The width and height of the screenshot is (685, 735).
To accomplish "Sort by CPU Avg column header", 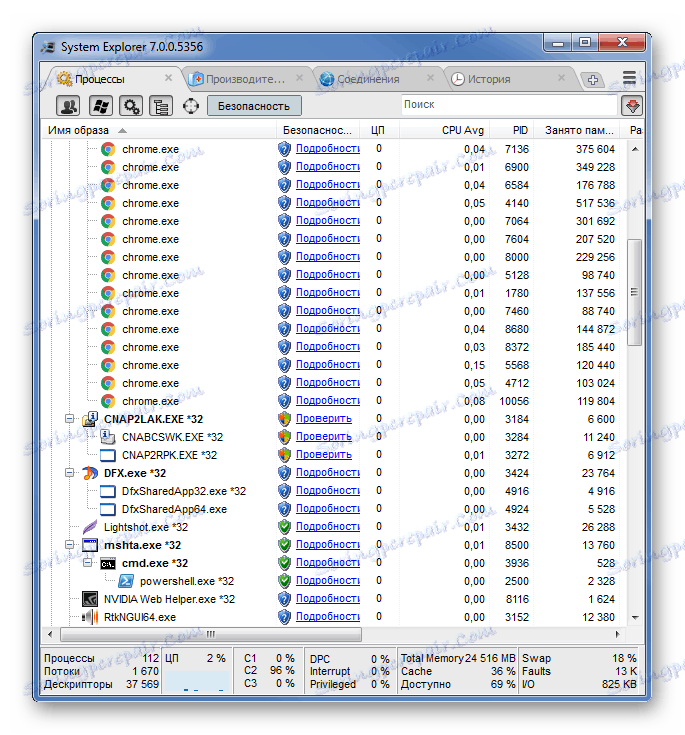I will pyautogui.click(x=444, y=130).
